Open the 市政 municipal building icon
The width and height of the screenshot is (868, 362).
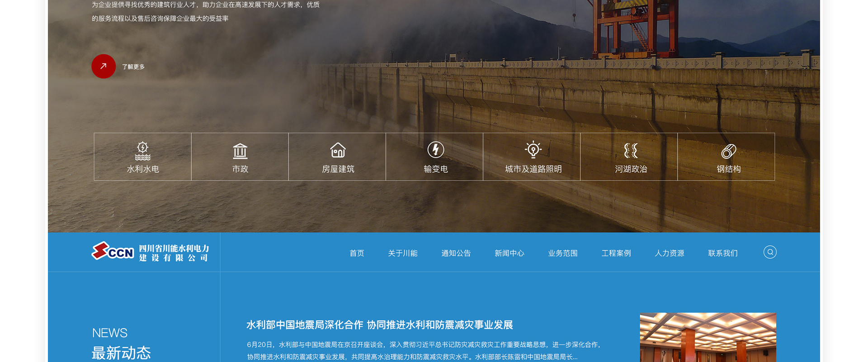pyautogui.click(x=240, y=151)
